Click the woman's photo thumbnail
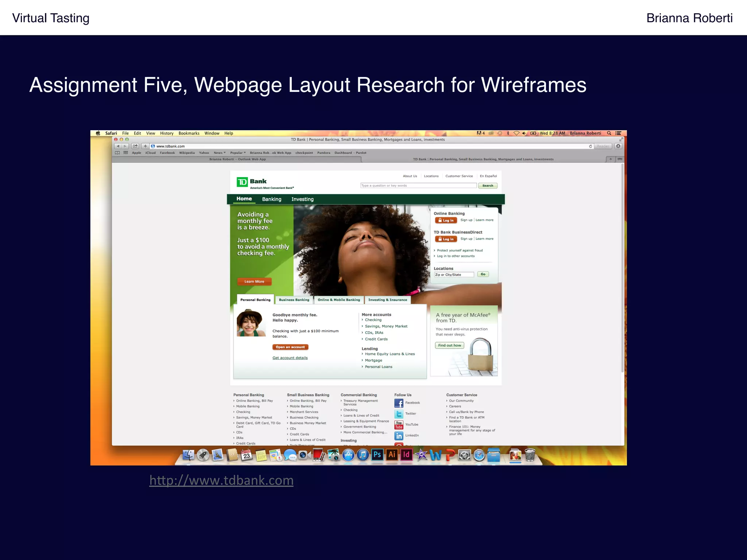This screenshot has height=560, width=747. click(x=251, y=323)
